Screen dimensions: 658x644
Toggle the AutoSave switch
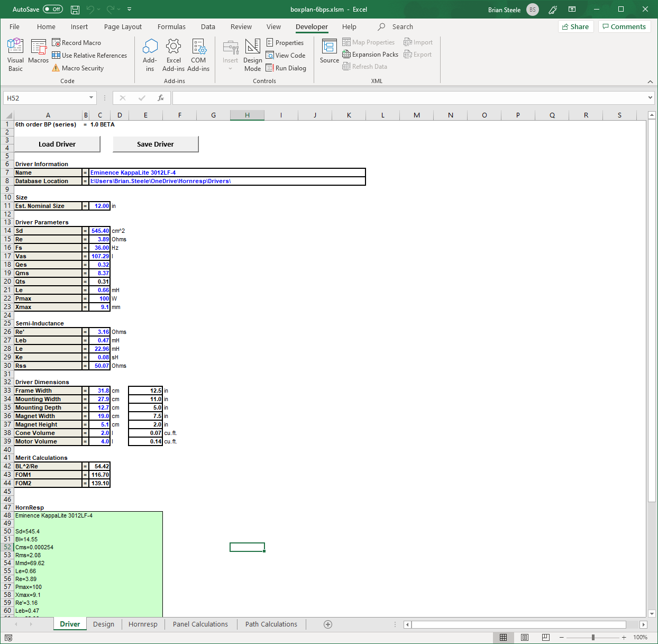click(53, 9)
